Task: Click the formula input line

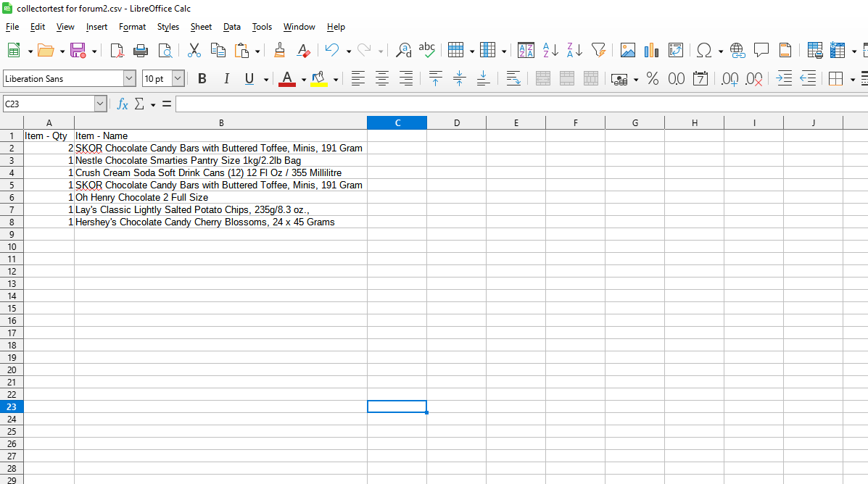Action: coord(521,104)
